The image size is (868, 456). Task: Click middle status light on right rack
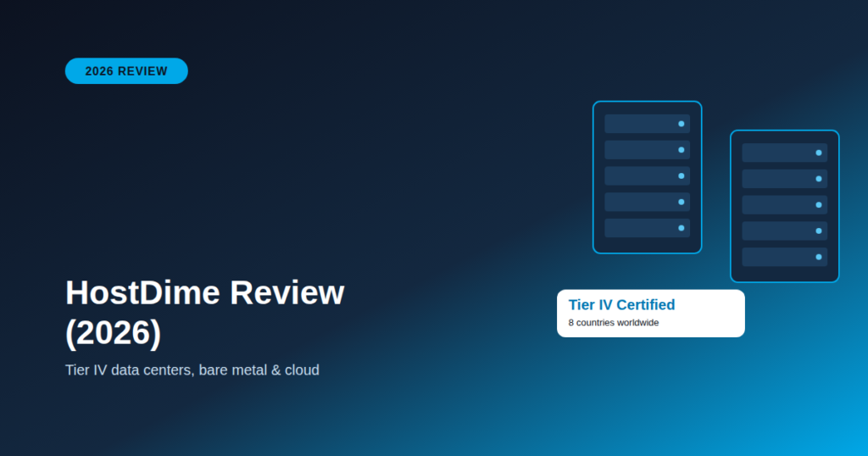(819, 205)
